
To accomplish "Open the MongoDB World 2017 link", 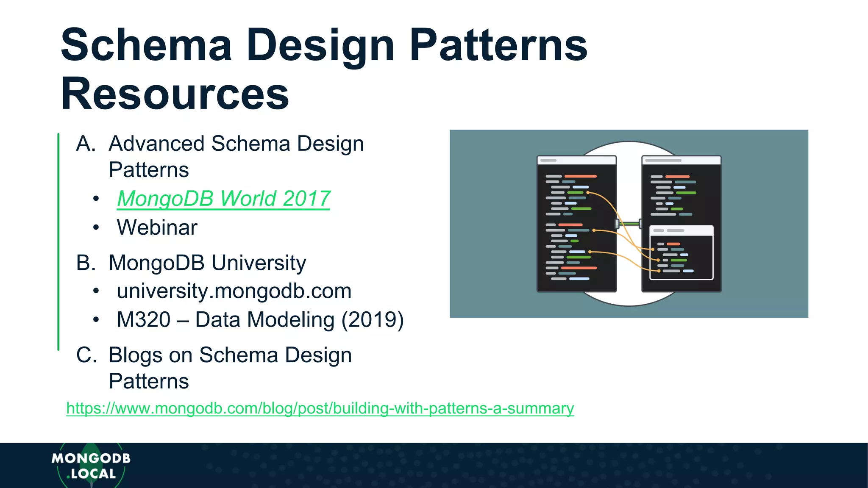I will [x=223, y=199].
